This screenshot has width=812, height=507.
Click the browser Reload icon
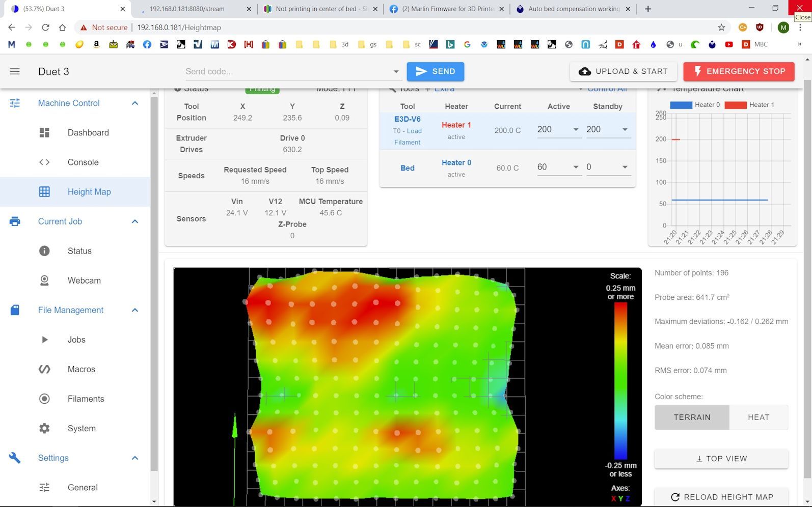pyautogui.click(x=45, y=27)
